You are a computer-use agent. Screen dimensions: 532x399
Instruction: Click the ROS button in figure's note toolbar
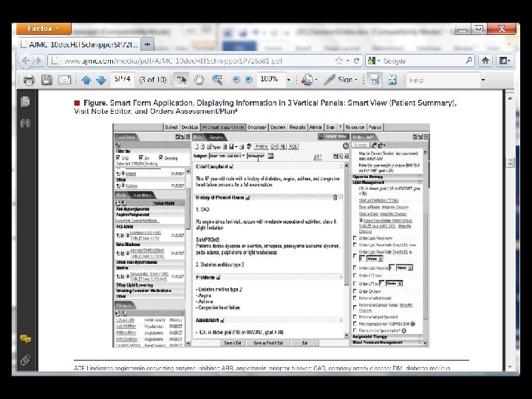(293, 146)
